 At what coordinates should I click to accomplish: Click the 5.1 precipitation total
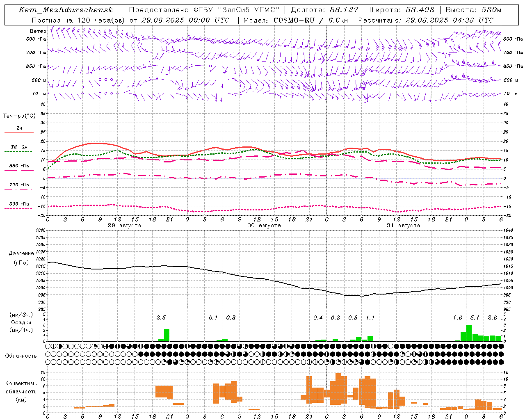(x=475, y=317)
